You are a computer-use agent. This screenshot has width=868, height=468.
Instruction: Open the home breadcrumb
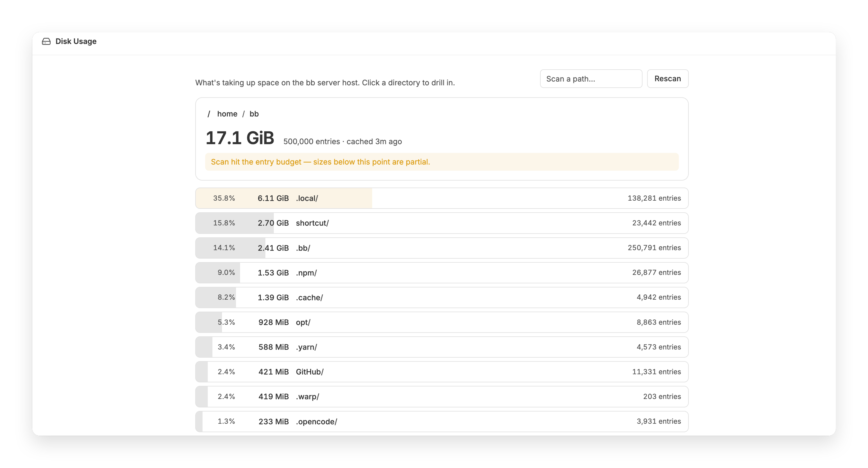227,114
